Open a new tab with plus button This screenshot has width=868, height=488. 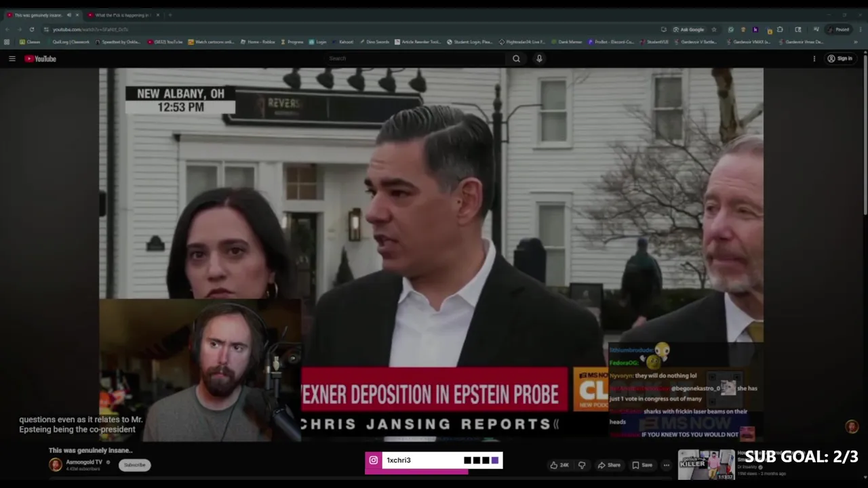point(170,15)
